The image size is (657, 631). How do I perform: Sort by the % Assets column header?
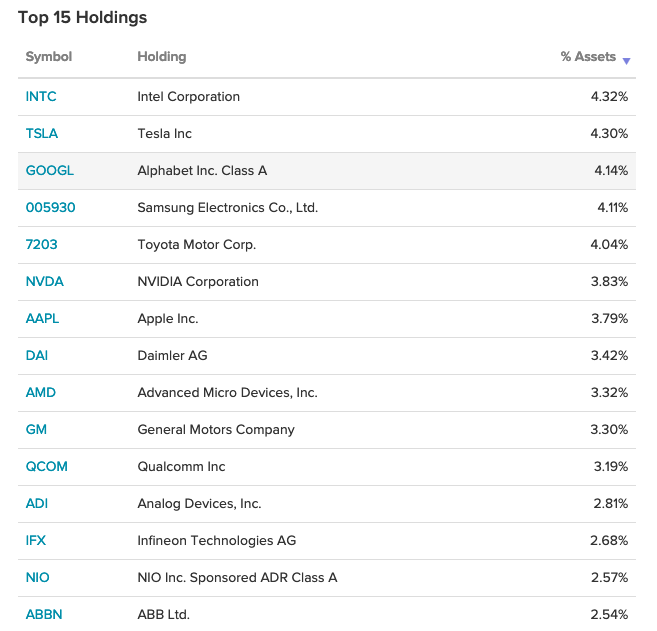[x=588, y=57]
